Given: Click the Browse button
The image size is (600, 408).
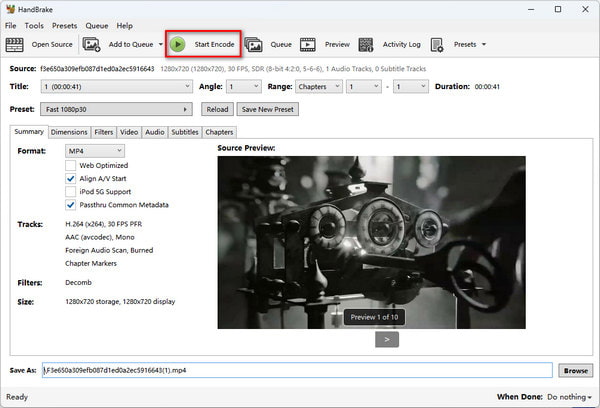Looking at the screenshot, I should click(576, 370).
